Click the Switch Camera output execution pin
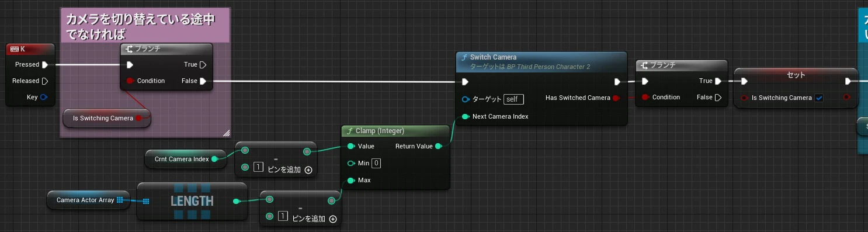Viewport: 868px width, 232px height. [x=617, y=81]
